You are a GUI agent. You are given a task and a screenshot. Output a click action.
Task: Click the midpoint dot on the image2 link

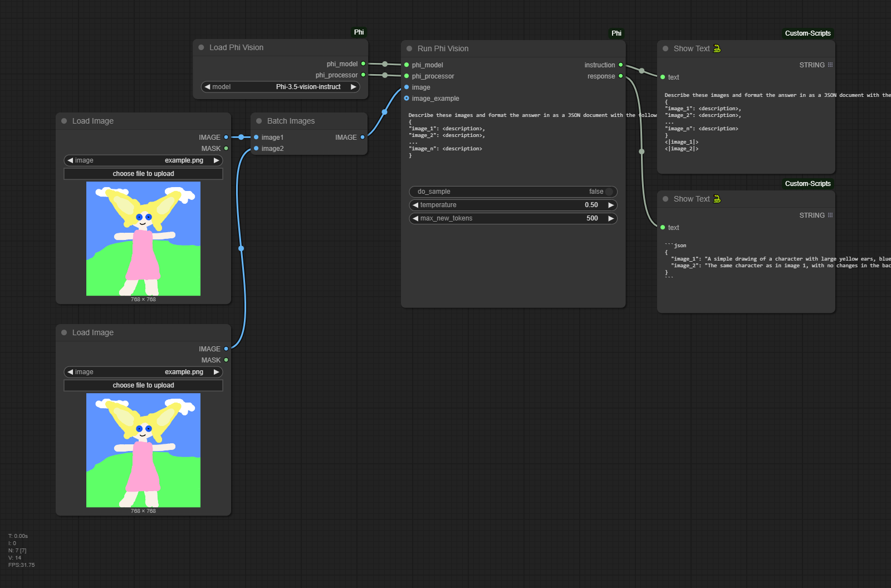[241, 248]
